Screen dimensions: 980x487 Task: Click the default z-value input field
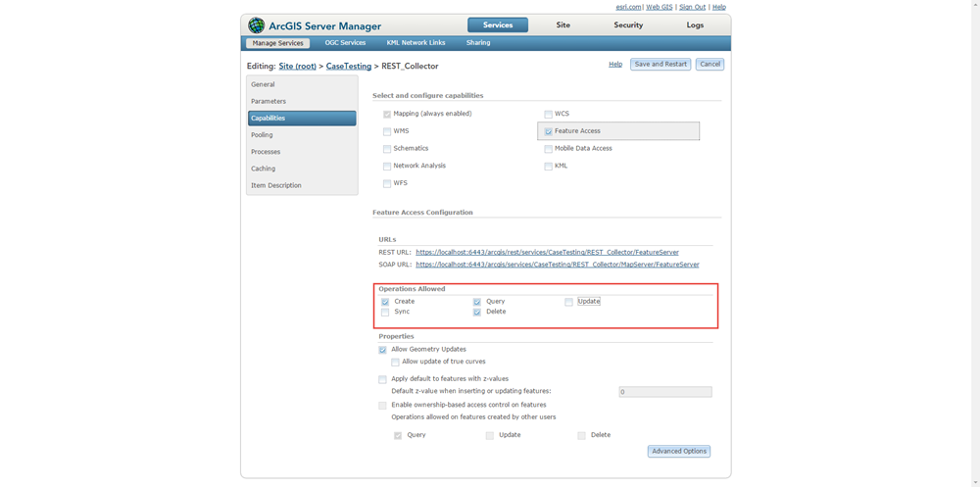665,392
